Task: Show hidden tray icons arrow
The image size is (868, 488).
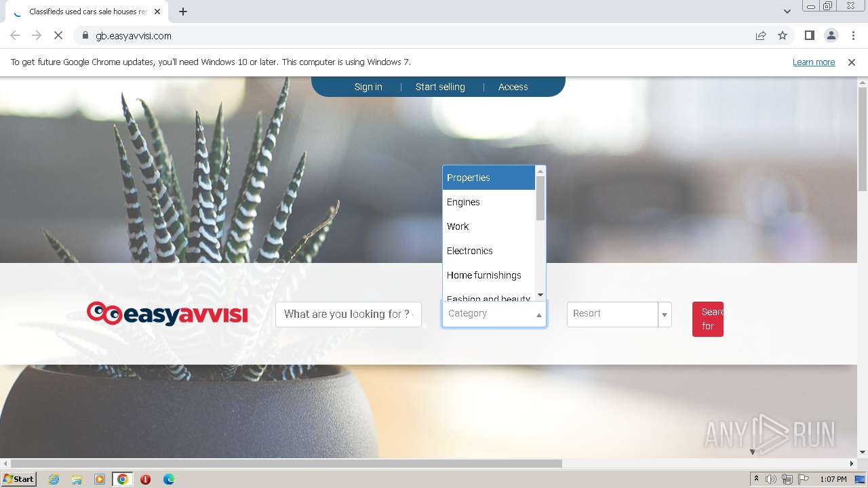Action: [x=756, y=479]
